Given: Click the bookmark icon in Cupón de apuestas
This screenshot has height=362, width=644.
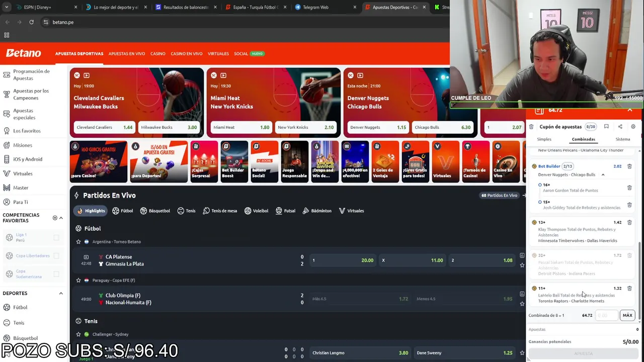Looking at the screenshot, I should (606, 127).
